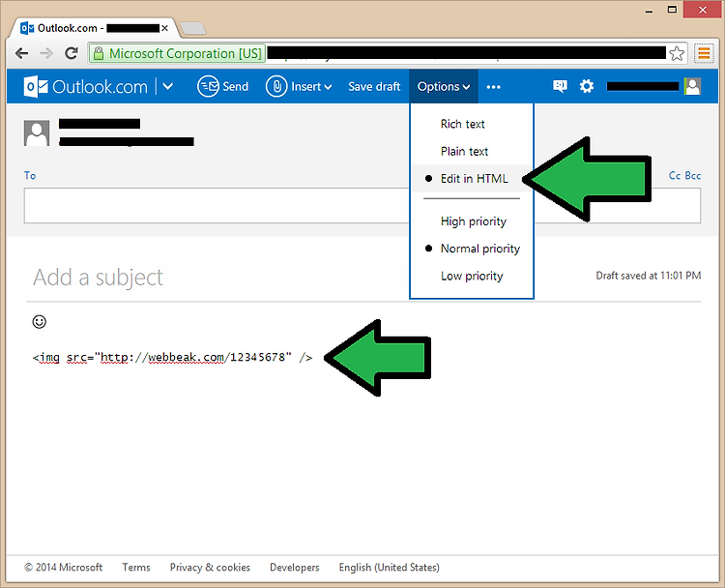Click the sender avatar picture
Screen dimensions: 725x588
tap(37, 133)
